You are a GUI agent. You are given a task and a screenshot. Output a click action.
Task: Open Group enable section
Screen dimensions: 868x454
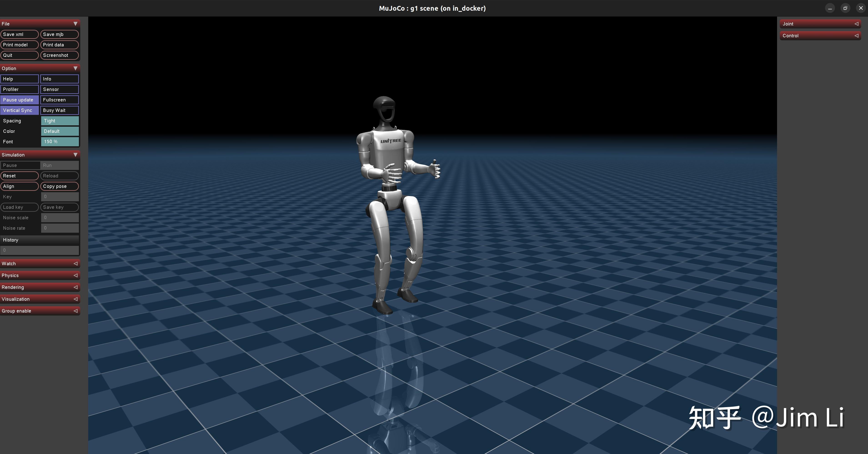40,311
